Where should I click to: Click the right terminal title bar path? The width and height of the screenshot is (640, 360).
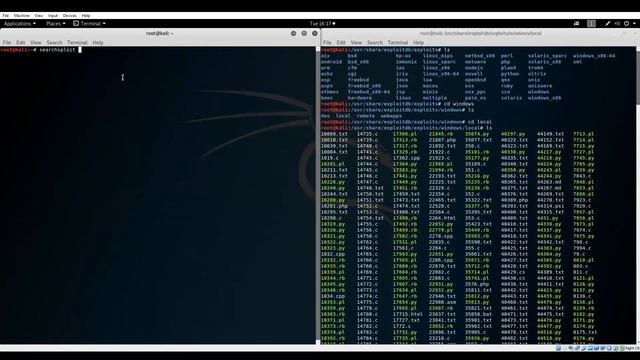[x=480, y=33]
